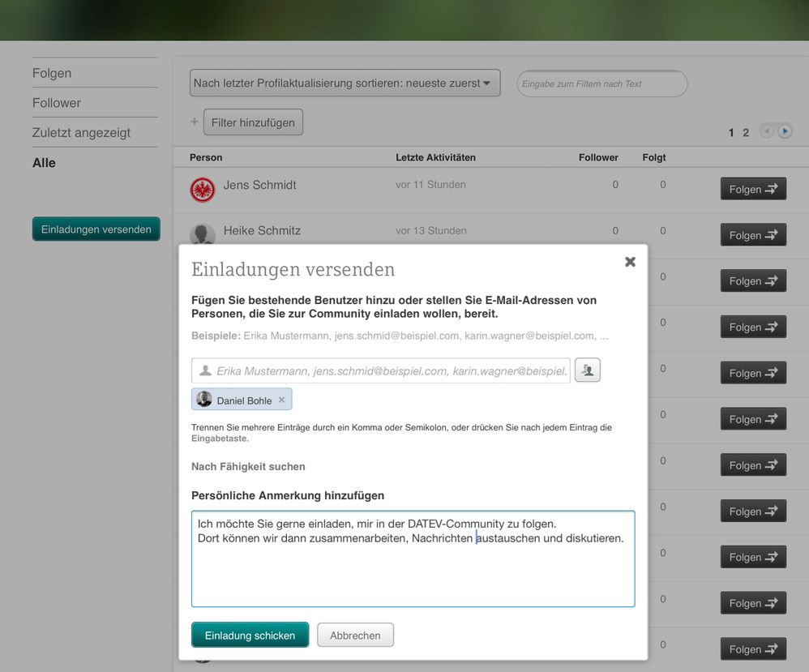Viewport: 809px width, 672px height.
Task: Click the Letzte Aktivitäten column header
Action: pos(435,157)
